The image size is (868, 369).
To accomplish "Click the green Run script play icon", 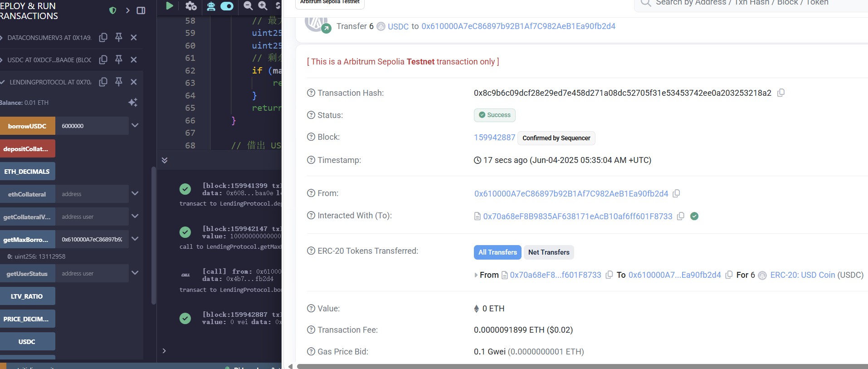I will click(170, 6).
